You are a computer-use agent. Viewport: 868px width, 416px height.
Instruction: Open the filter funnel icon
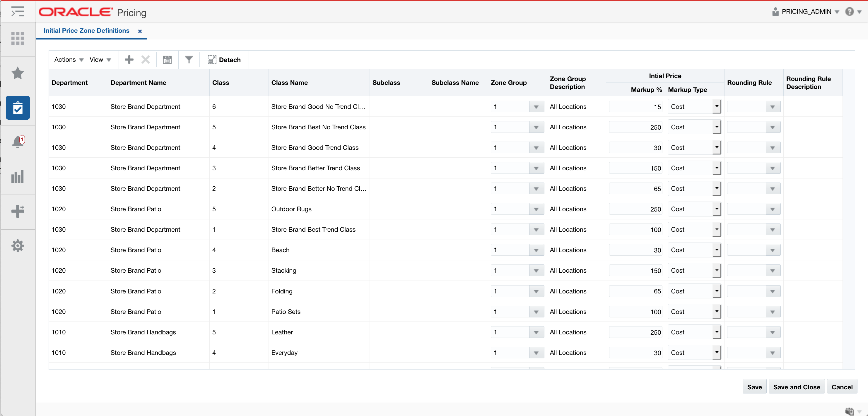click(189, 59)
